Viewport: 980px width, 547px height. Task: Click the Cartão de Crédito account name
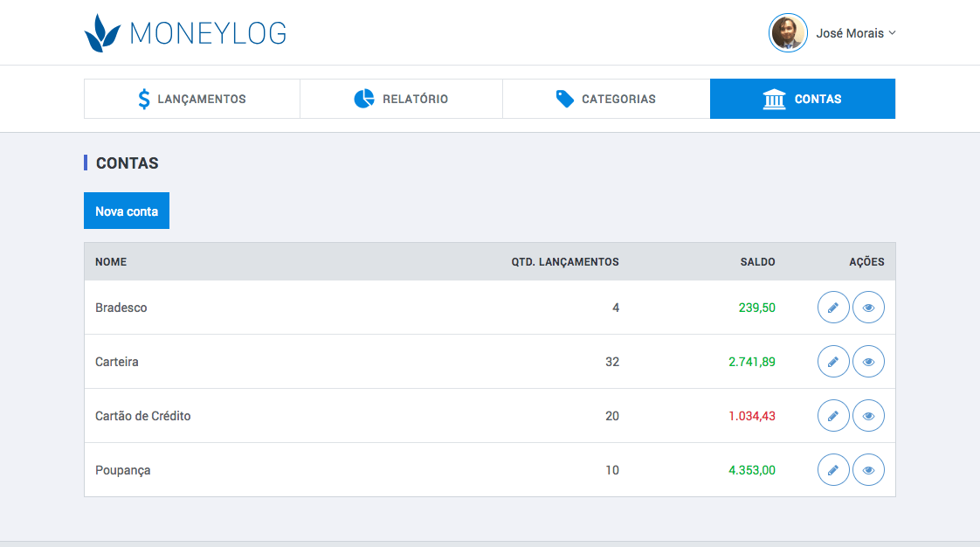(x=143, y=416)
